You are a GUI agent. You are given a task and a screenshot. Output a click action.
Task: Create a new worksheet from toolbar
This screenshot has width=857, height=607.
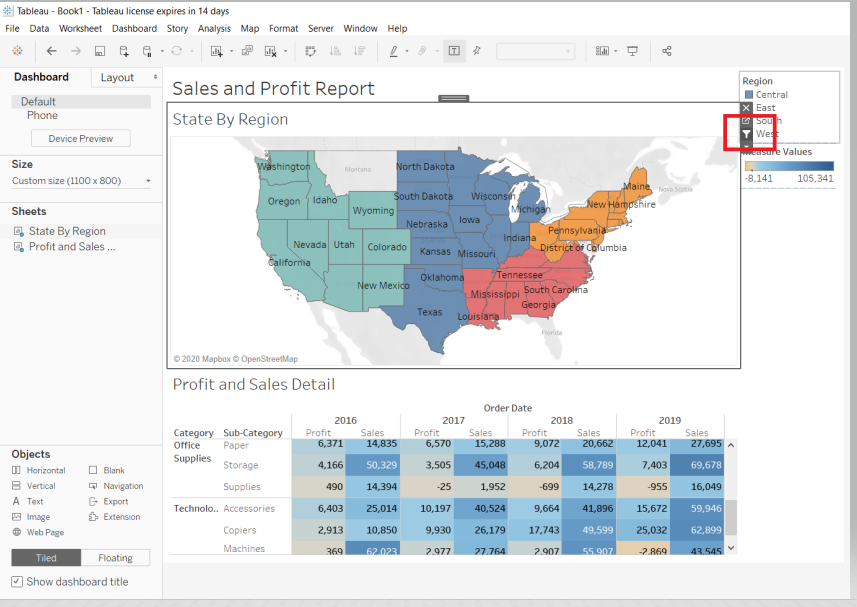click(216, 51)
